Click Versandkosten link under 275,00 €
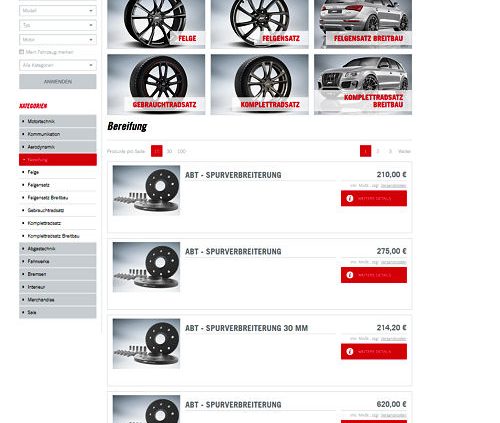 393,262
